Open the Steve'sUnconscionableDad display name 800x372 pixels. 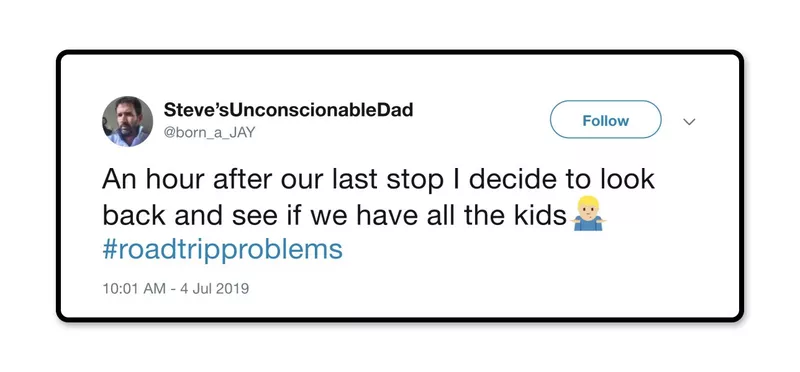point(288,110)
